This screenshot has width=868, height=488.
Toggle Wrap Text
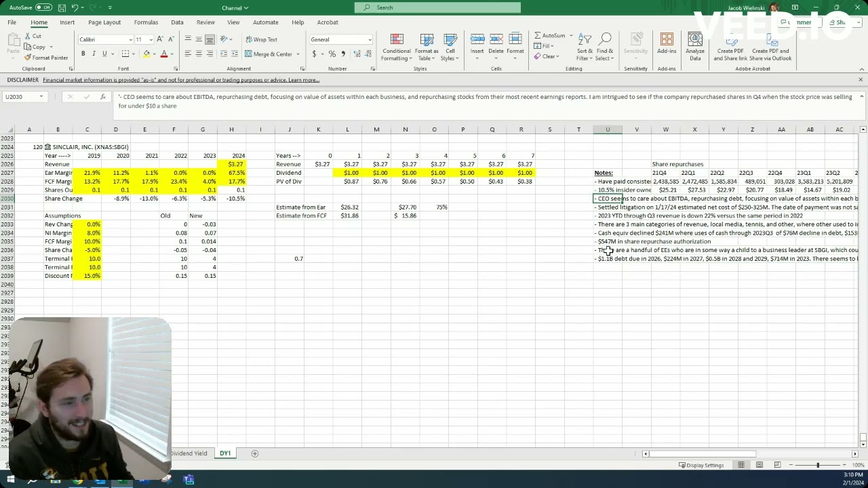[x=261, y=39]
